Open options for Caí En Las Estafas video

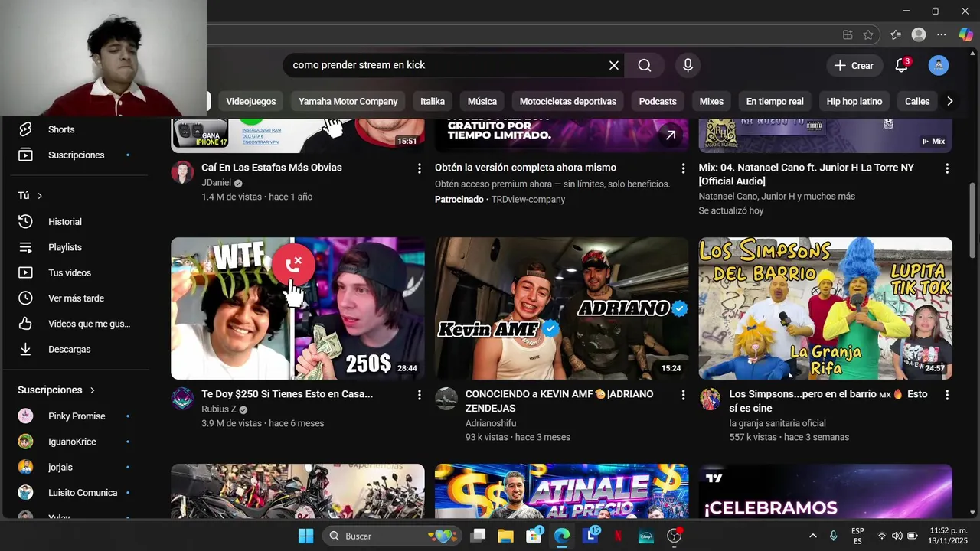(419, 168)
